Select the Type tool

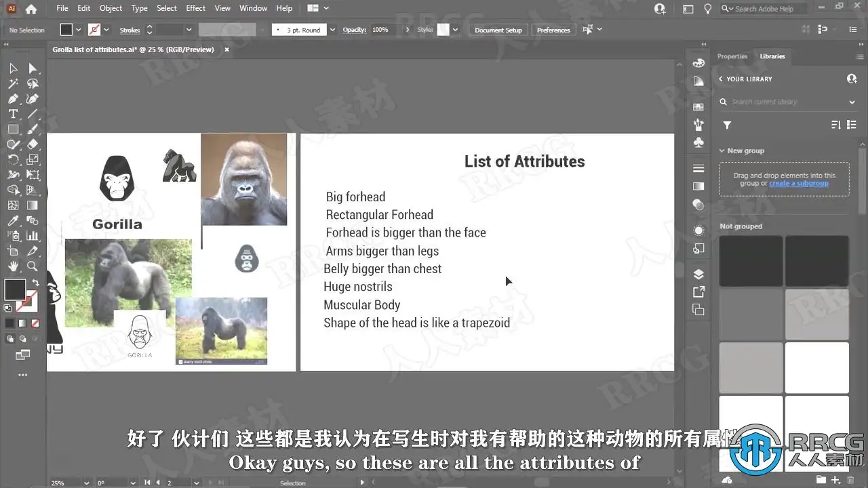coord(13,114)
